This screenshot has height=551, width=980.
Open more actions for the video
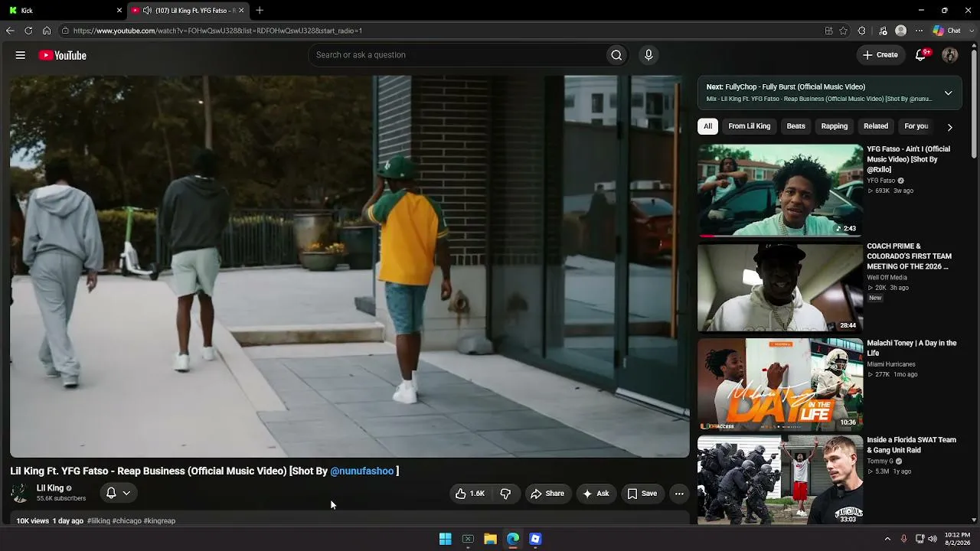[x=679, y=494]
